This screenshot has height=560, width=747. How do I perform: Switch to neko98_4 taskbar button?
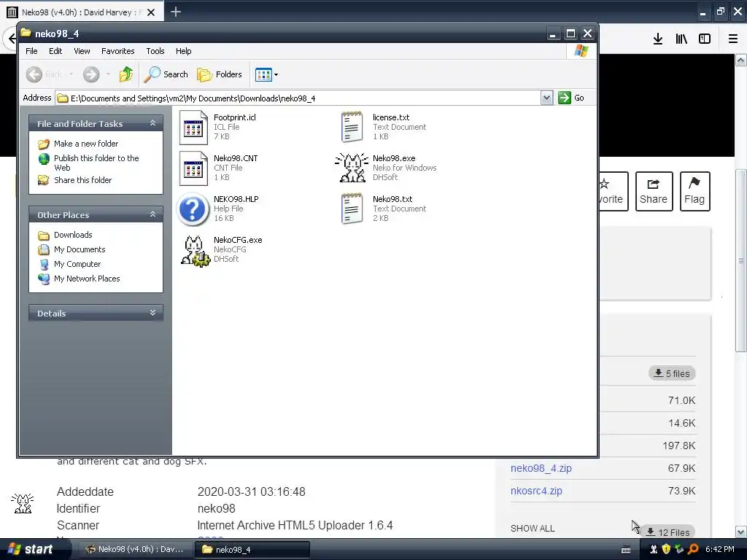[252, 549]
